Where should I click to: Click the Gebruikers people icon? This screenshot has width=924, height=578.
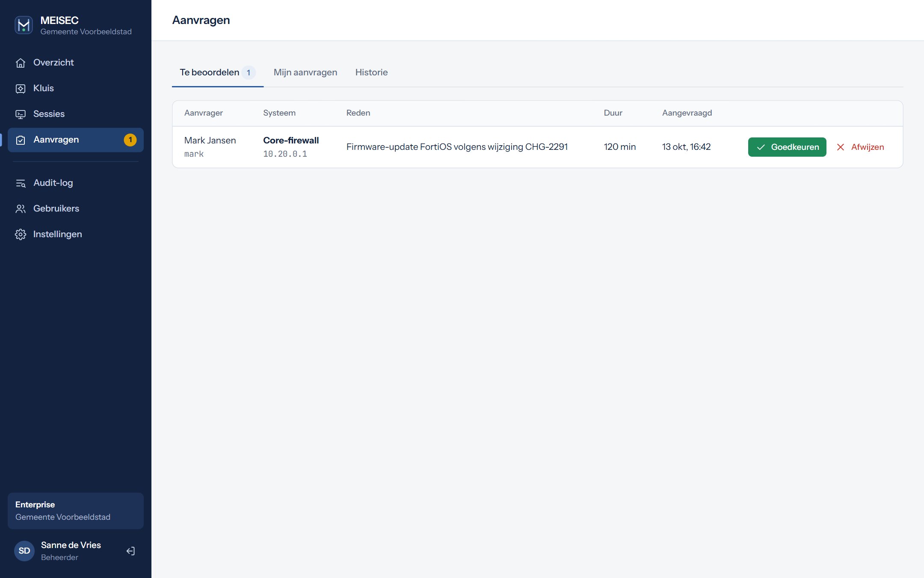click(21, 209)
